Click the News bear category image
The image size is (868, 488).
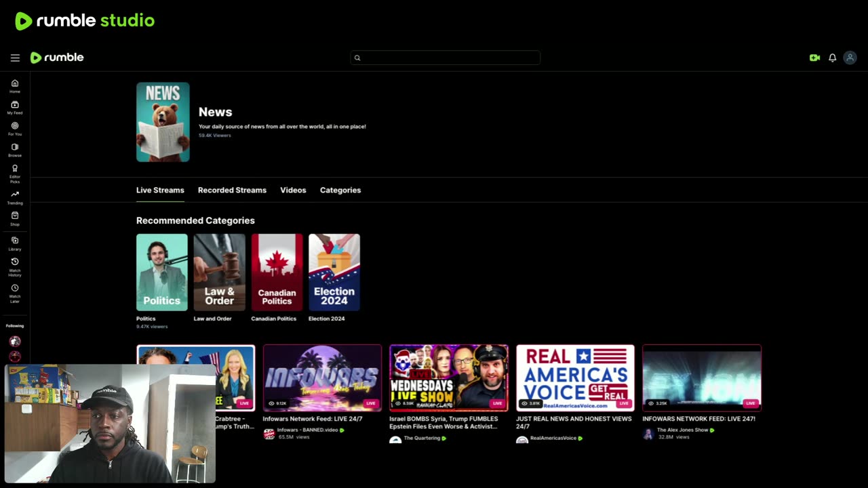click(x=163, y=122)
